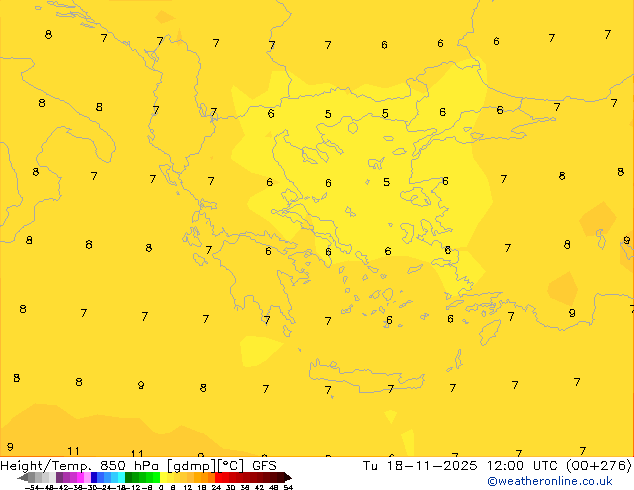Click the 'hPa' unit label

[146, 466]
